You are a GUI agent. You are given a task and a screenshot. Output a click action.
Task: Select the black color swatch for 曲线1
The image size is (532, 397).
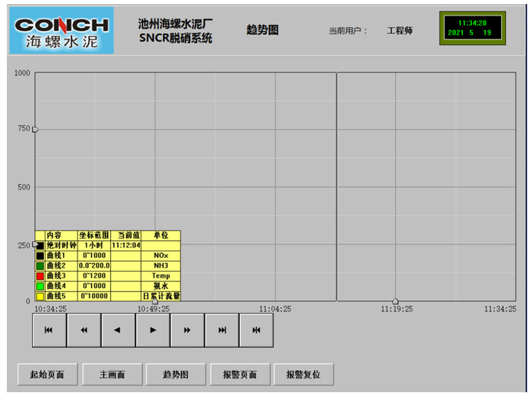tap(40, 255)
